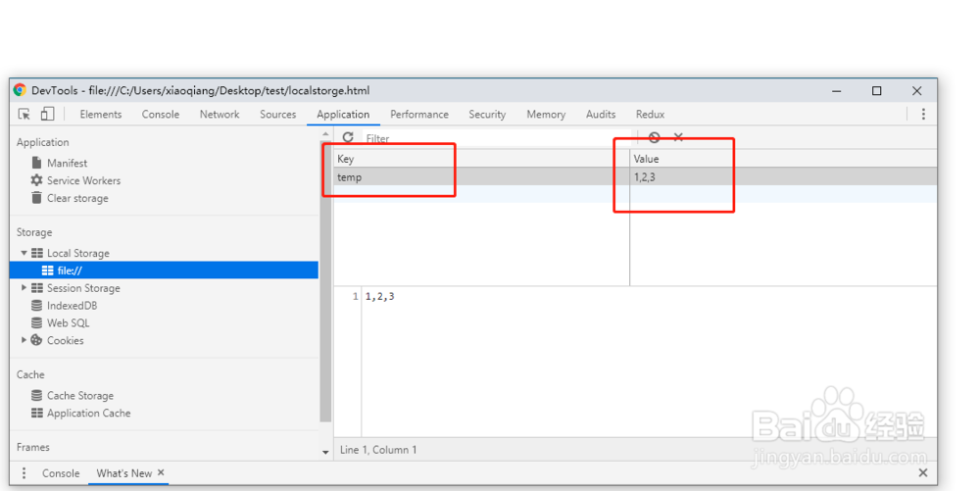This screenshot has height=491, width=980.
Task: Clear all entries with the circle-slash icon
Action: pyautogui.click(x=654, y=137)
